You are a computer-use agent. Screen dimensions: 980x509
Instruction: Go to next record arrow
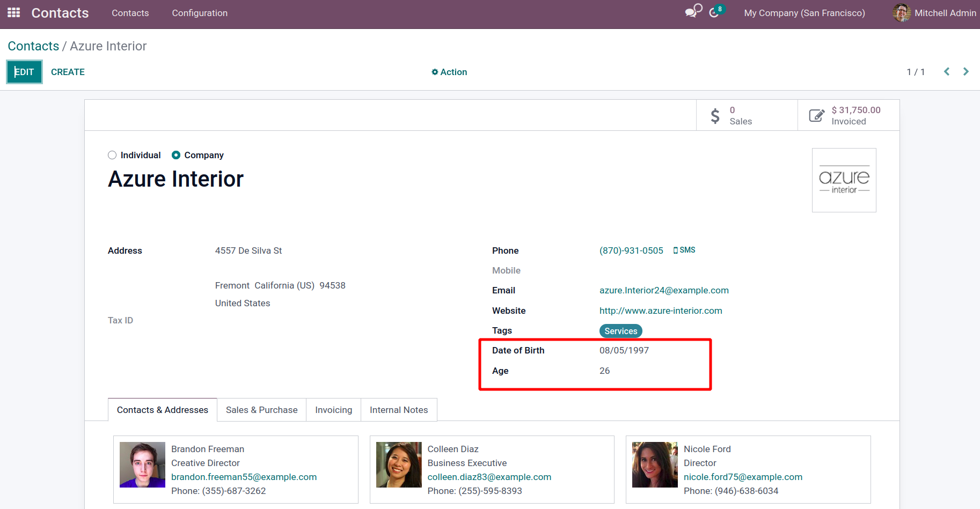(x=966, y=71)
